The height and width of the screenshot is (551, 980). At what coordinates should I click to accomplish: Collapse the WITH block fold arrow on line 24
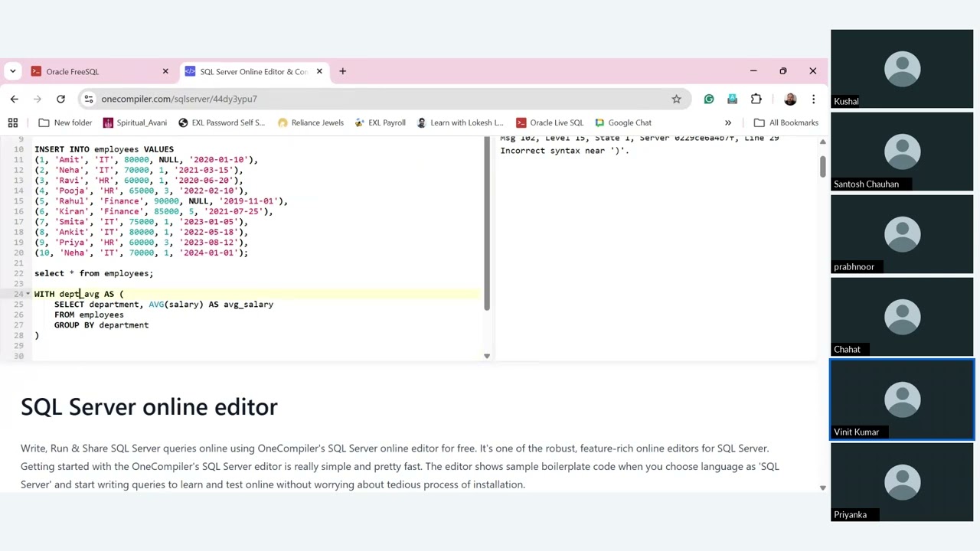pos(28,294)
